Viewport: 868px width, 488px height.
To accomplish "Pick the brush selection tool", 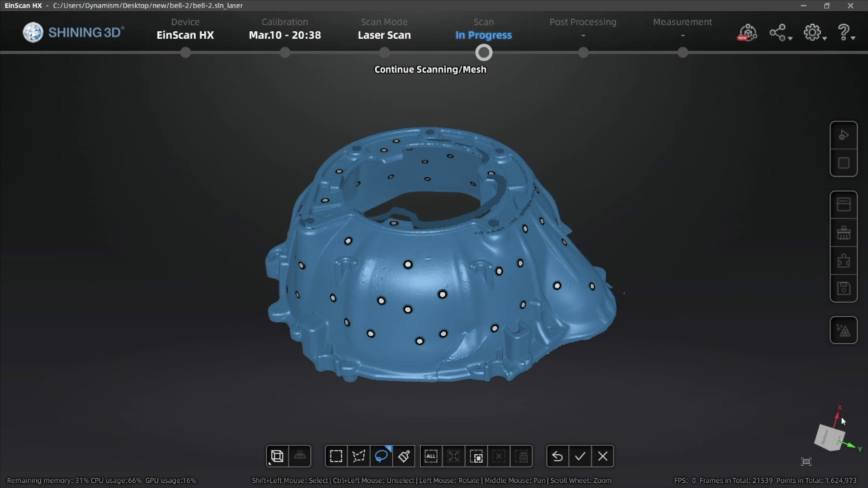I will pos(404,456).
